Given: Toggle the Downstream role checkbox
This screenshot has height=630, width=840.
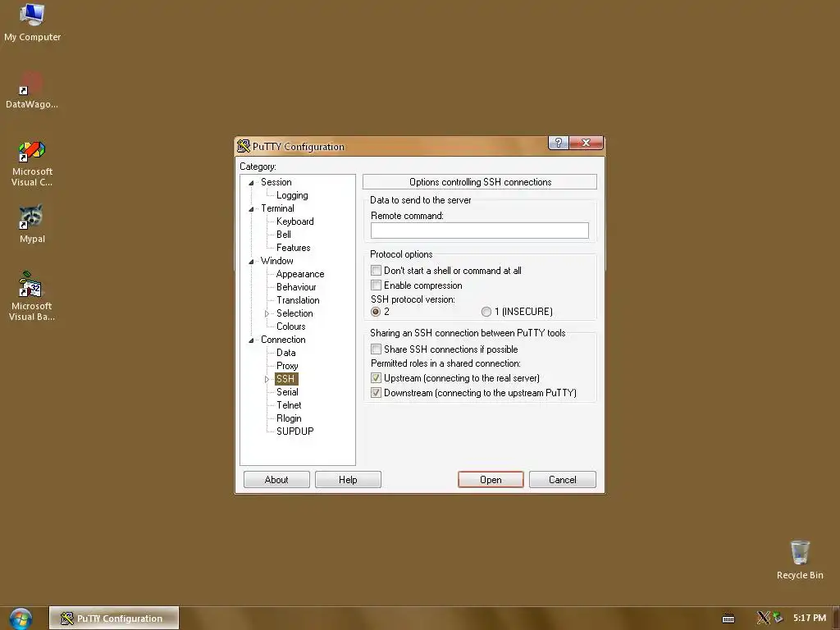Looking at the screenshot, I should click(x=376, y=393).
